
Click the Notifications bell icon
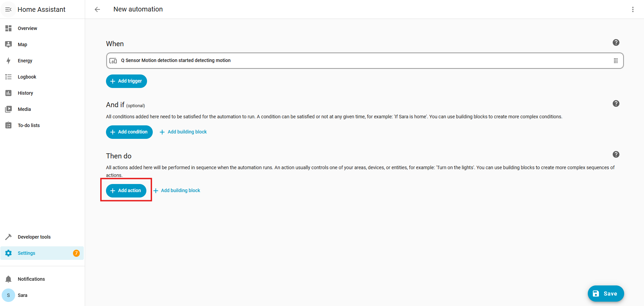coord(8,279)
